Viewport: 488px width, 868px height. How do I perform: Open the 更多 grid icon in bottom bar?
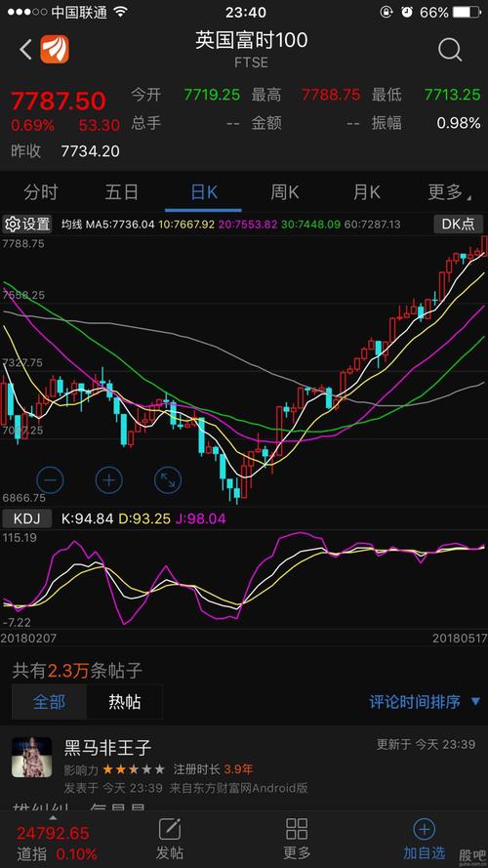(x=297, y=829)
